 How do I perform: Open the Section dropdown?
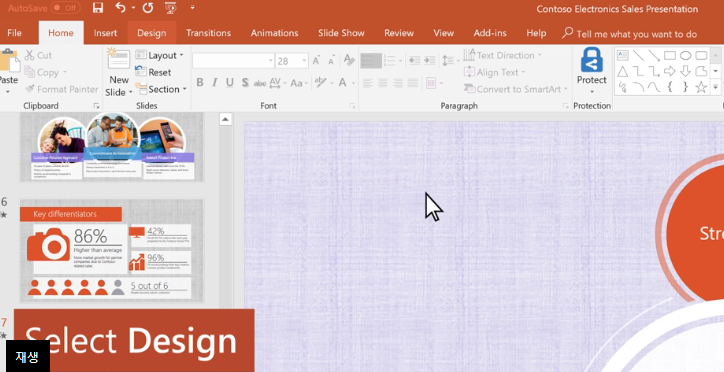click(161, 89)
